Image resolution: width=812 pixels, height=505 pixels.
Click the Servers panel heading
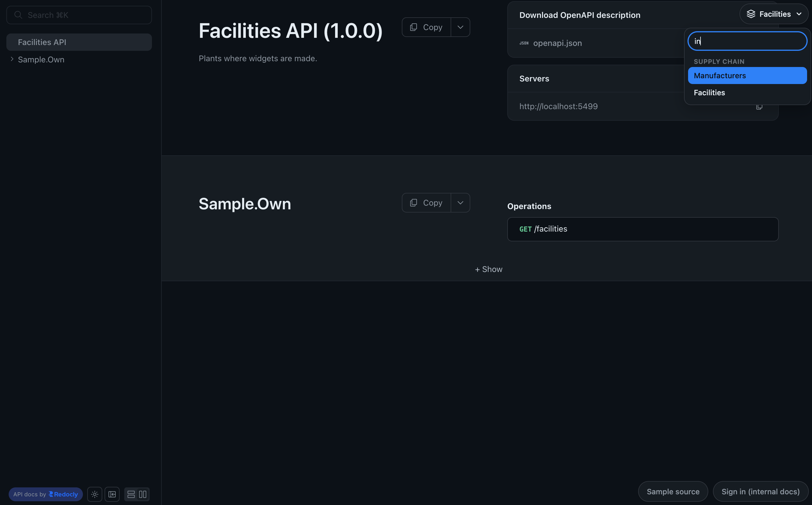tap(534, 79)
